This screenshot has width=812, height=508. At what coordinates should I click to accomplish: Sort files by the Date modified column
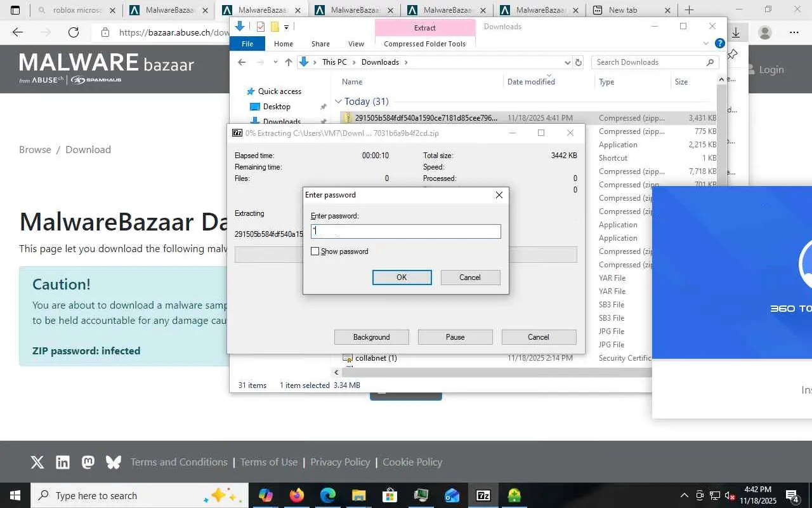click(531, 82)
